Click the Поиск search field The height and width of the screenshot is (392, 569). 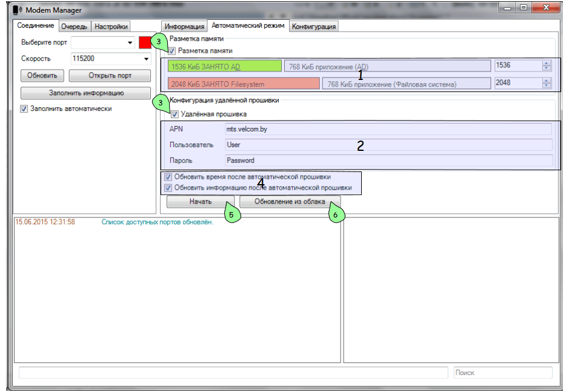pyautogui.click(x=503, y=373)
